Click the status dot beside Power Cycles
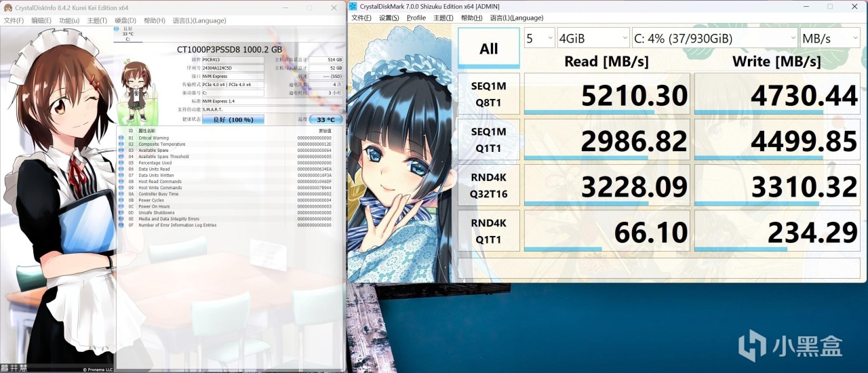 pyautogui.click(x=121, y=200)
